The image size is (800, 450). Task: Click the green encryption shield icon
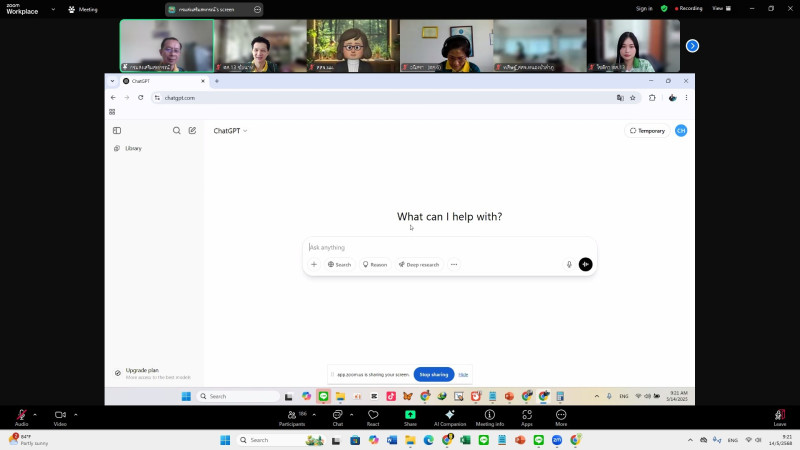tap(664, 9)
